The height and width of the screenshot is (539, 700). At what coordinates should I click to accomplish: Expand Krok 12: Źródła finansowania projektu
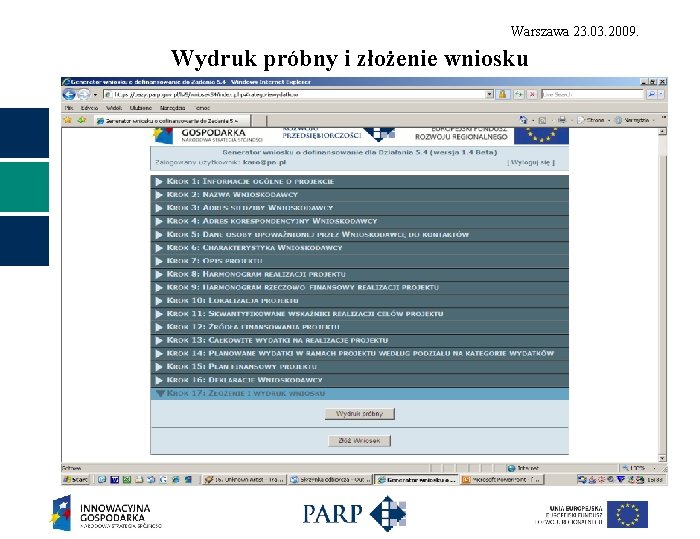click(x=360, y=327)
